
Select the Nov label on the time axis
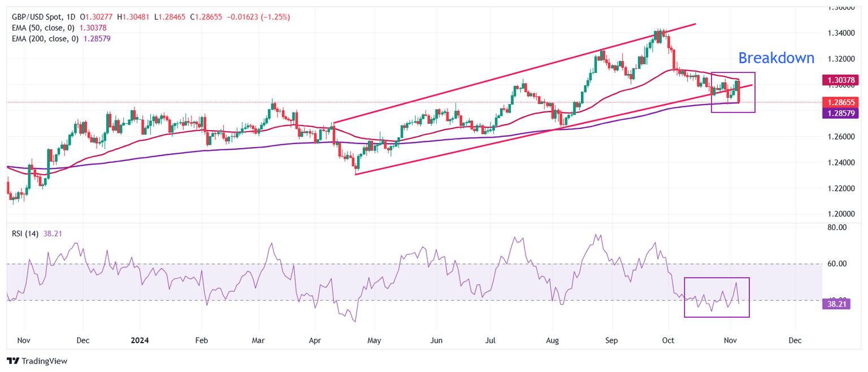[x=730, y=340]
